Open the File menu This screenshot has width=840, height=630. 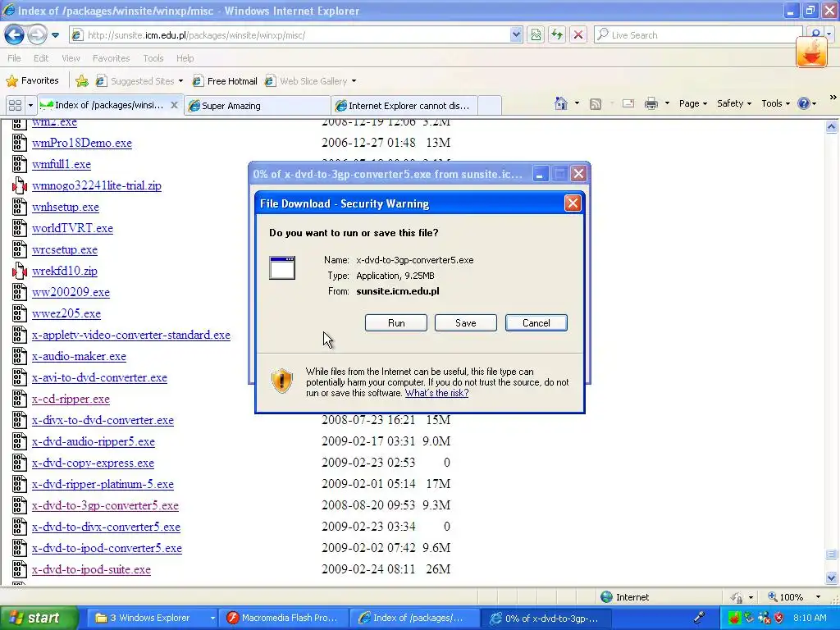[x=14, y=58]
